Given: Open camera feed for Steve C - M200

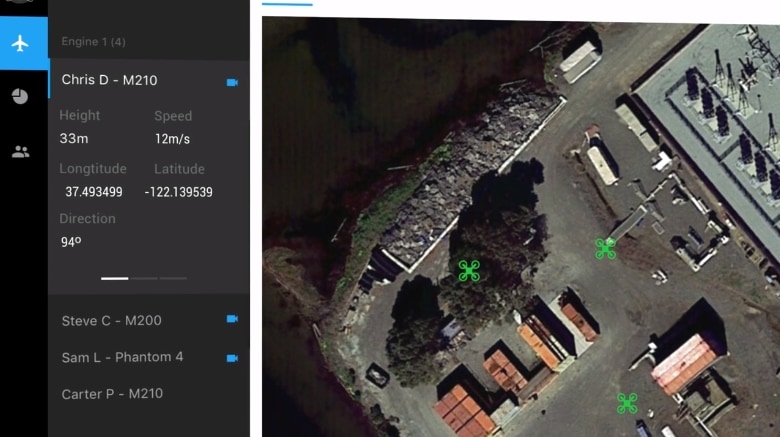Looking at the screenshot, I should point(232,320).
